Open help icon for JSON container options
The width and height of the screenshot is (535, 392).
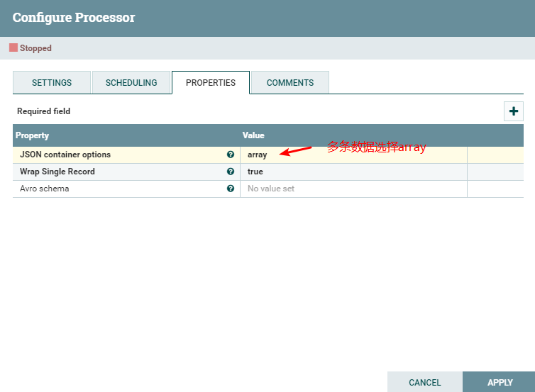click(231, 155)
